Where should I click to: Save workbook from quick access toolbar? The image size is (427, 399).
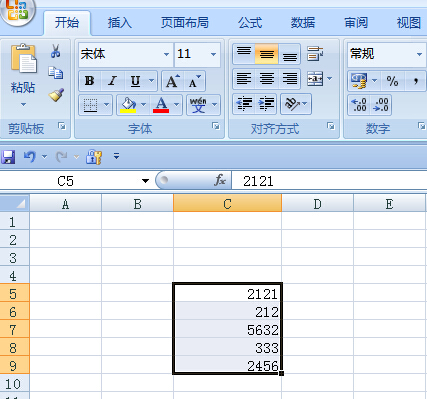8,157
